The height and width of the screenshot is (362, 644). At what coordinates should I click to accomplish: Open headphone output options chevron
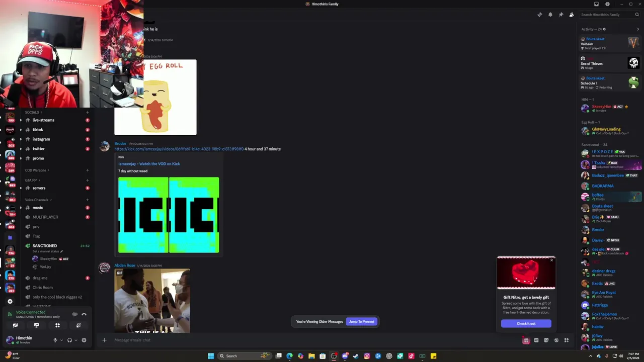76,340
